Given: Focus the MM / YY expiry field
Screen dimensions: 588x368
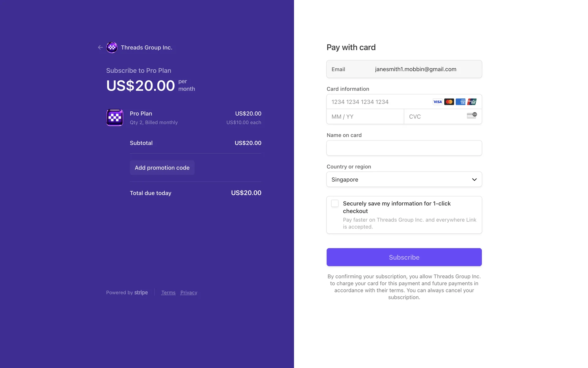Looking at the screenshot, I should (x=365, y=117).
